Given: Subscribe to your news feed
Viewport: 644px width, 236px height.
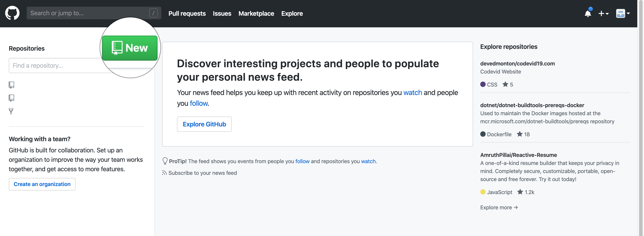Looking at the screenshot, I should (x=203, y=173).
